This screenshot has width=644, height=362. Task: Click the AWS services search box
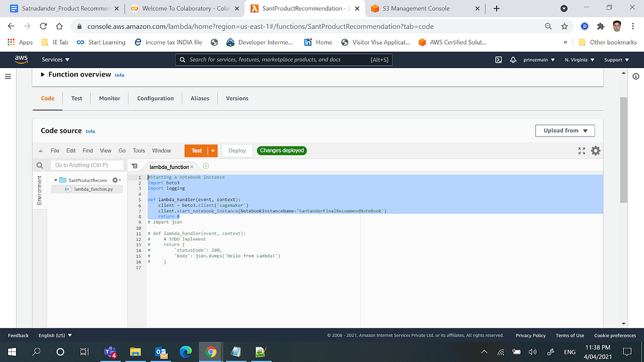tap(283, 60)
